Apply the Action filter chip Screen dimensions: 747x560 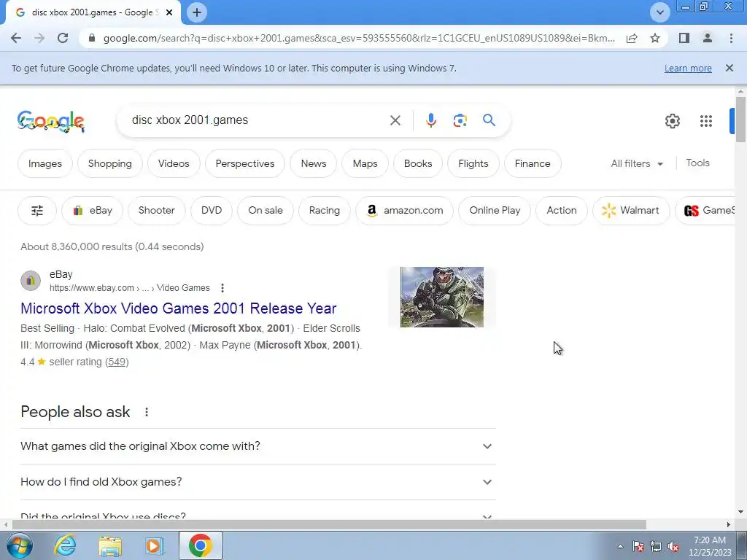pyautogui.click(x=562, y=211)
